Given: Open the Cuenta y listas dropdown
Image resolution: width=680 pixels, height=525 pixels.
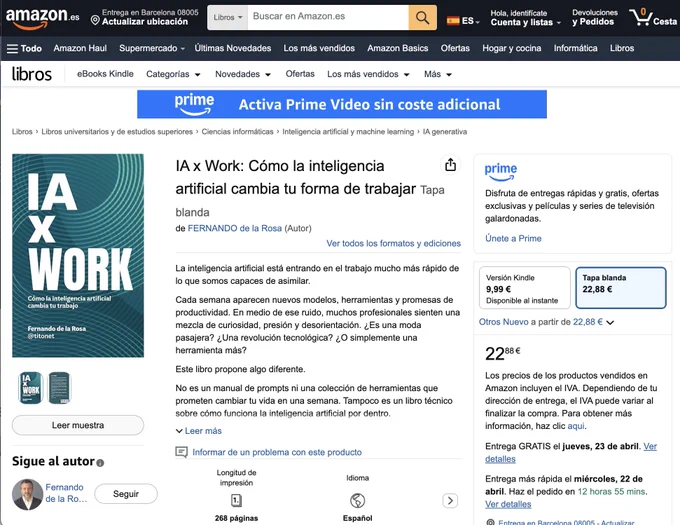Looking at the screenshot, I should click(x=526, y=17).
